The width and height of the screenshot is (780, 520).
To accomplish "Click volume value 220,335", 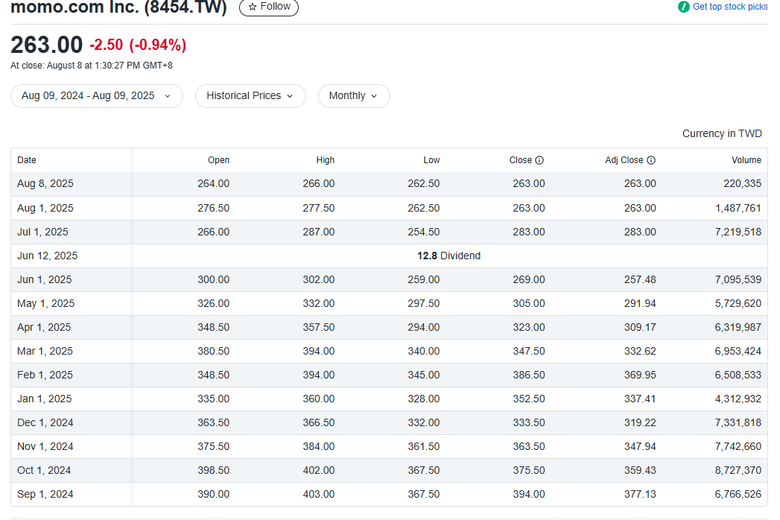I will click(742, 184).
